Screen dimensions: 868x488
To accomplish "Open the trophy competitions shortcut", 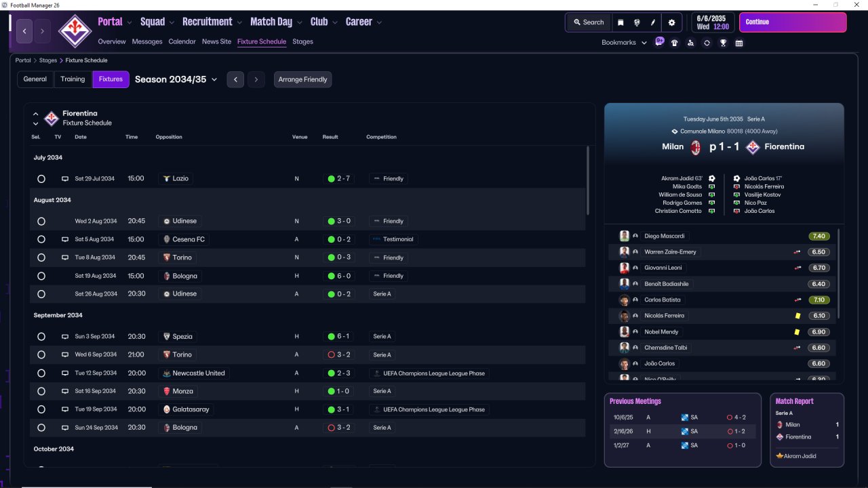I will pyautogui.click(x=723, y=43).
